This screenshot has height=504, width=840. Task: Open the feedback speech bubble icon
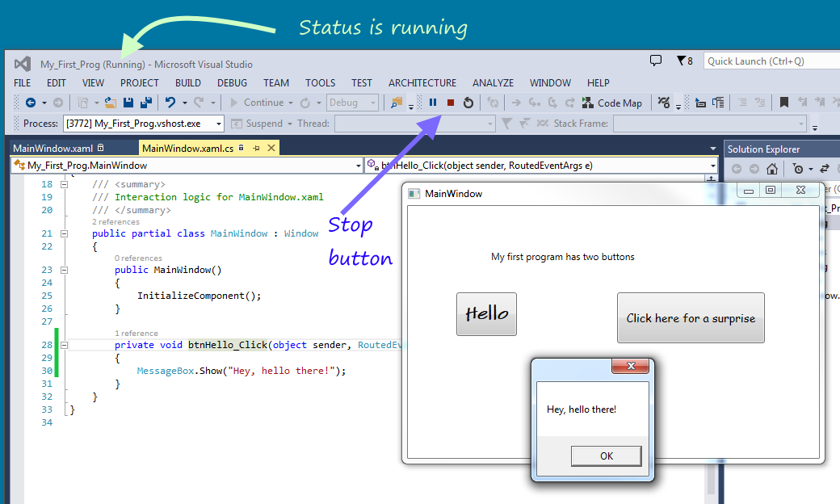point(656,61)
